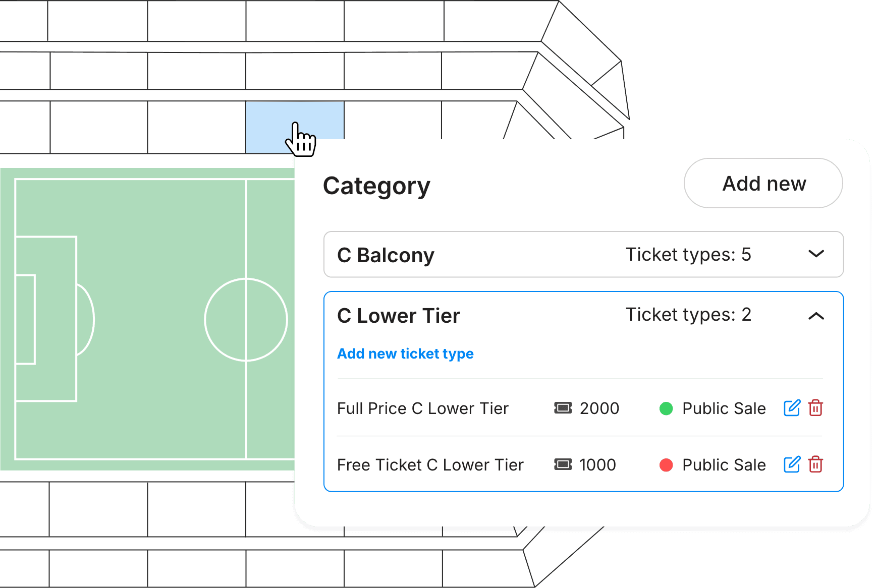Click the Add new button

click(763, 184)
